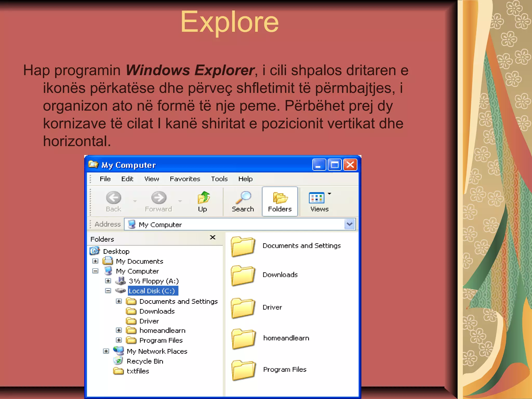Screen dimensions: 532x399
Task: Collapse the Local Disk (C:) node
Action: click(108, 291)
